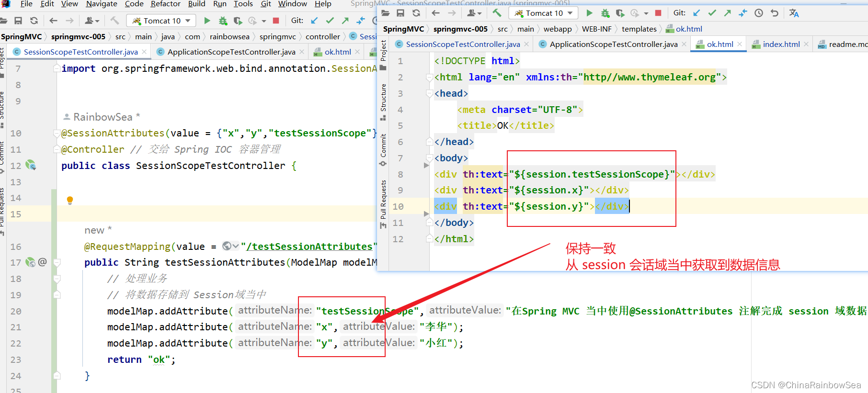The width and height of the screenshot is (868, 393).
Task: Expand user profile dropdown in ok.html window
Action: (475, 13)
